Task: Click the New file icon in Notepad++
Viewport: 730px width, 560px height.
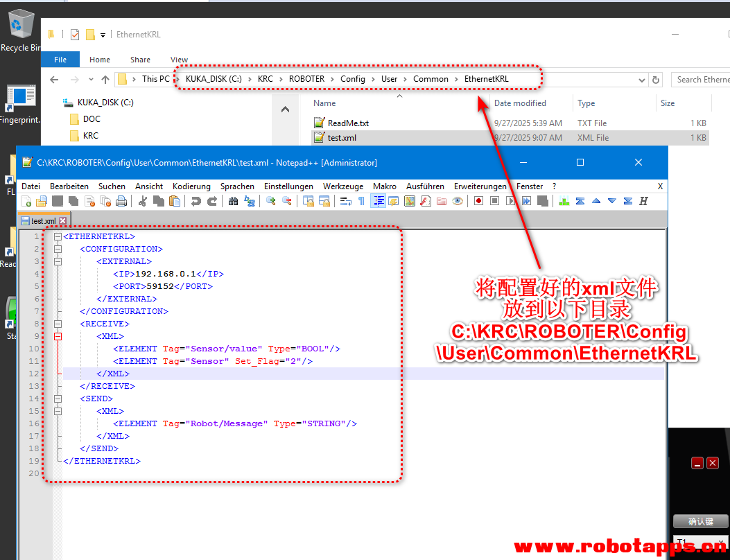Action: [26, 201]
